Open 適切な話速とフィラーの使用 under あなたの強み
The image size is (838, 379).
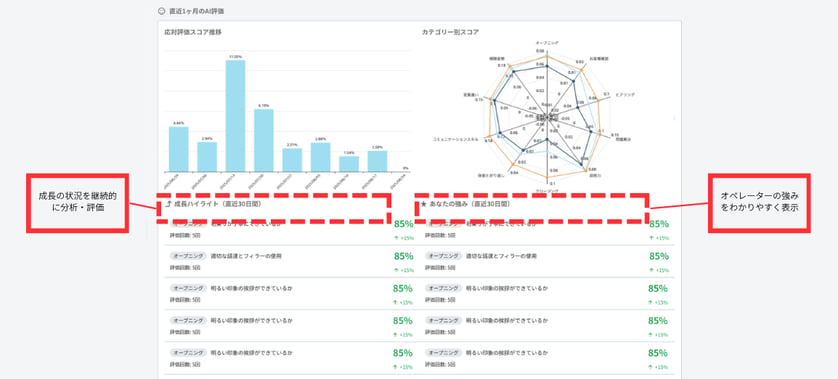coord(502,257)
